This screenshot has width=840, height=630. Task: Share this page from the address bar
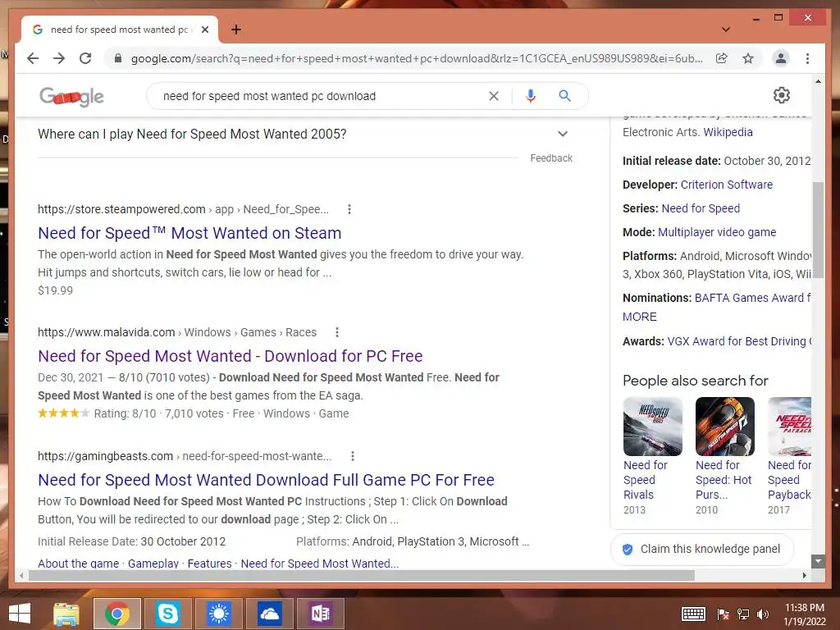(x=722, y=58)
